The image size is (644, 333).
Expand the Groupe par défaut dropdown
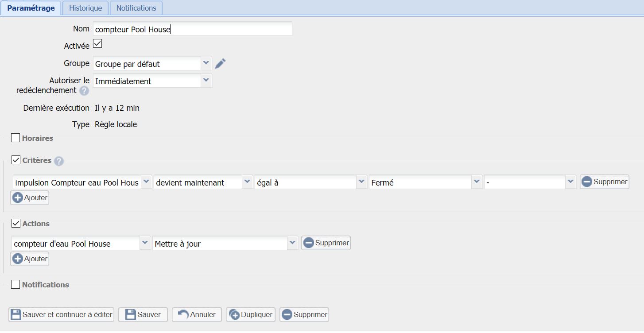[206, 63]
